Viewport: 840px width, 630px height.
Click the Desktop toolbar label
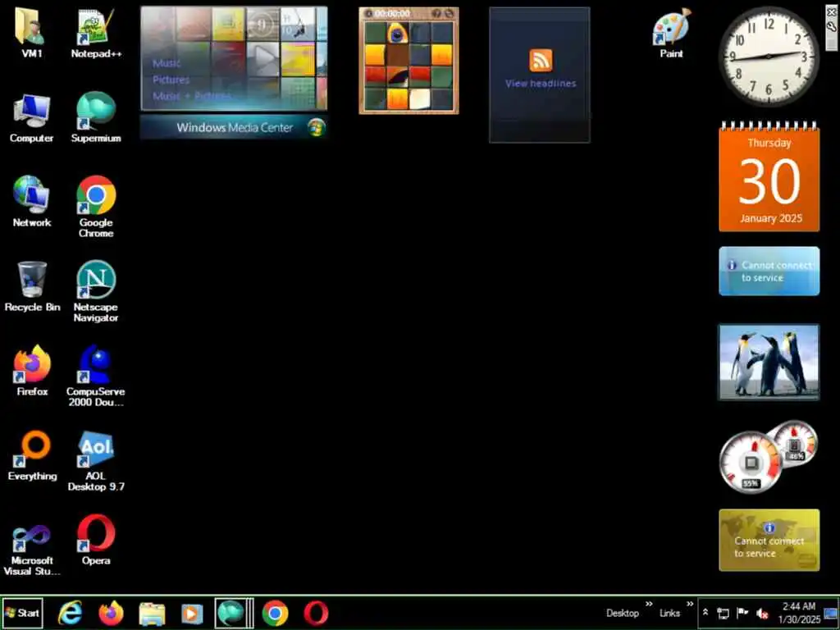click(x=623, y=613)
